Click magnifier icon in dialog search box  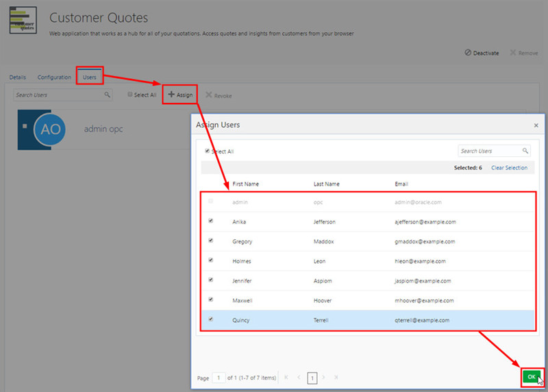pyautogui.click(x=525, y=151)
